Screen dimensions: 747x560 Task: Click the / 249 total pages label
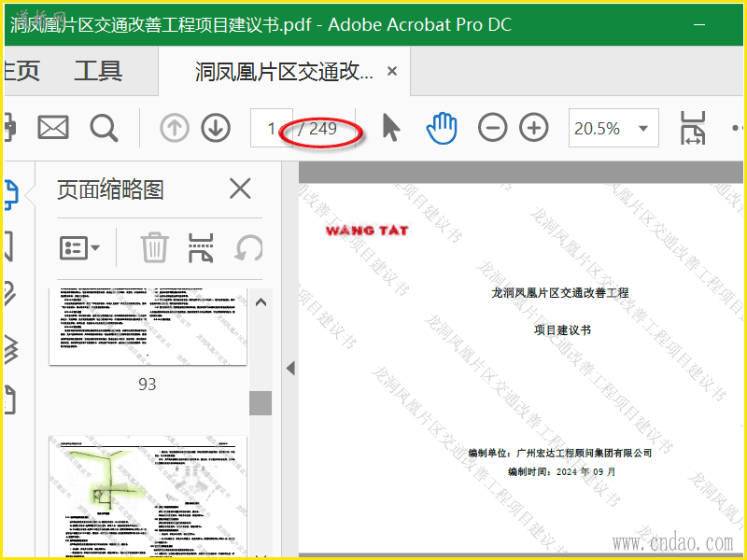317,128
